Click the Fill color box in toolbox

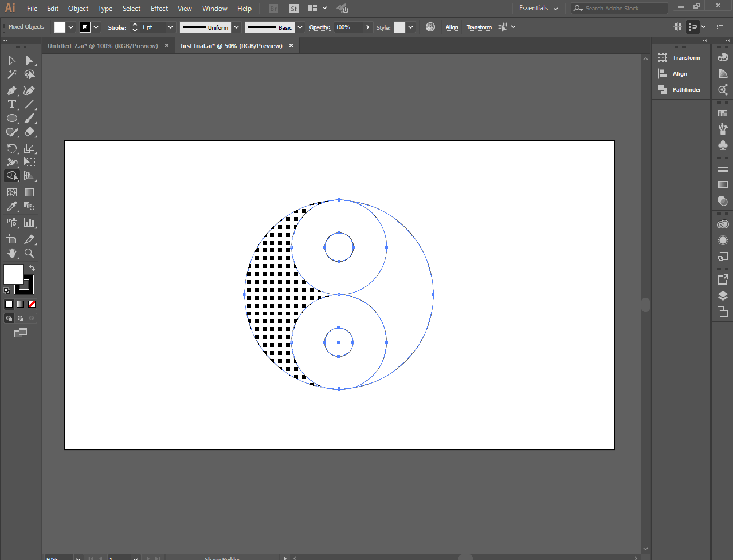pyautogui.click(x=14, y=274)
